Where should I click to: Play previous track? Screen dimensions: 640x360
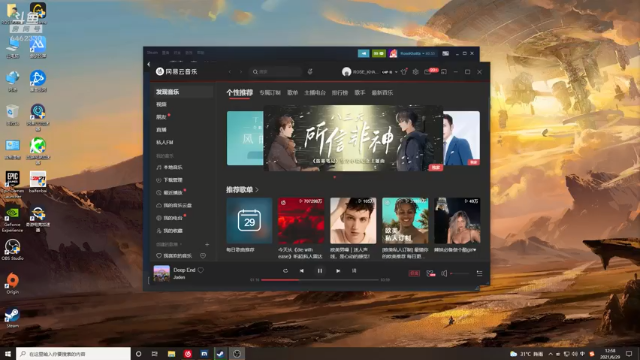[302, 271]
